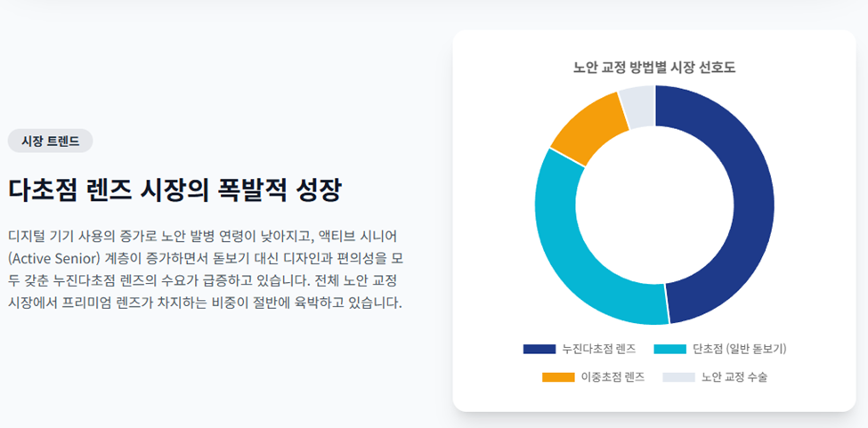Toggle the 이중초점 렌즈 legend text
The image size is (868, 428).
pyautogui.click(x=612, y=377)
